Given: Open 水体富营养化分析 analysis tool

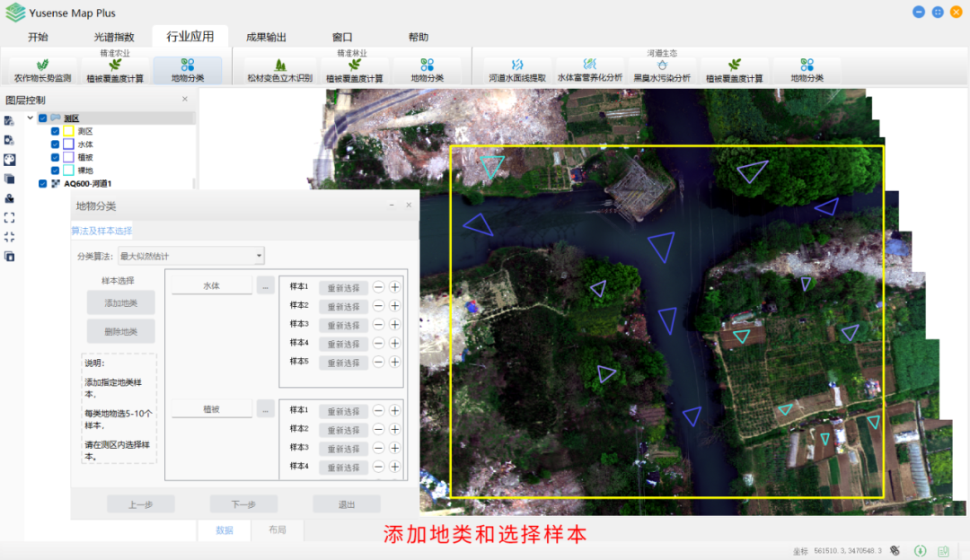Looking at the screenshot, I should [589, 71].
